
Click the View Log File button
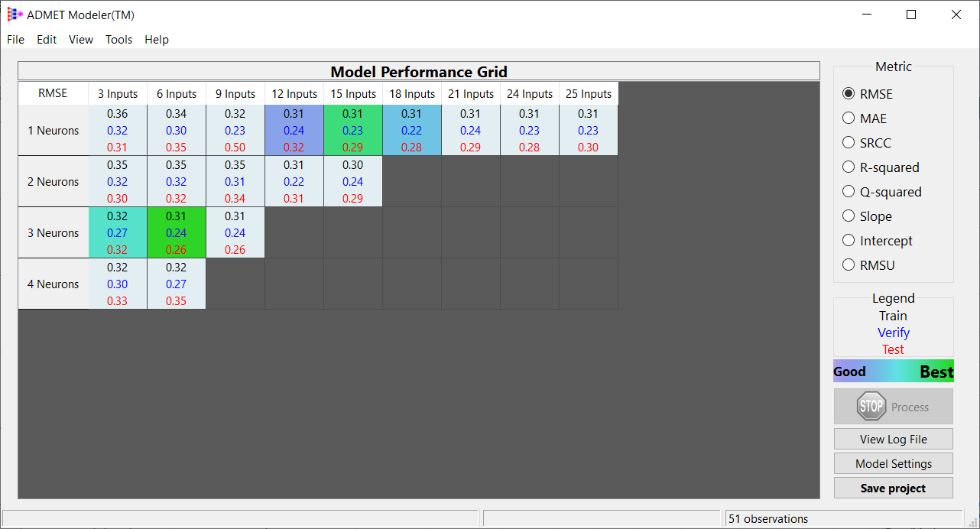coord(893,439)
